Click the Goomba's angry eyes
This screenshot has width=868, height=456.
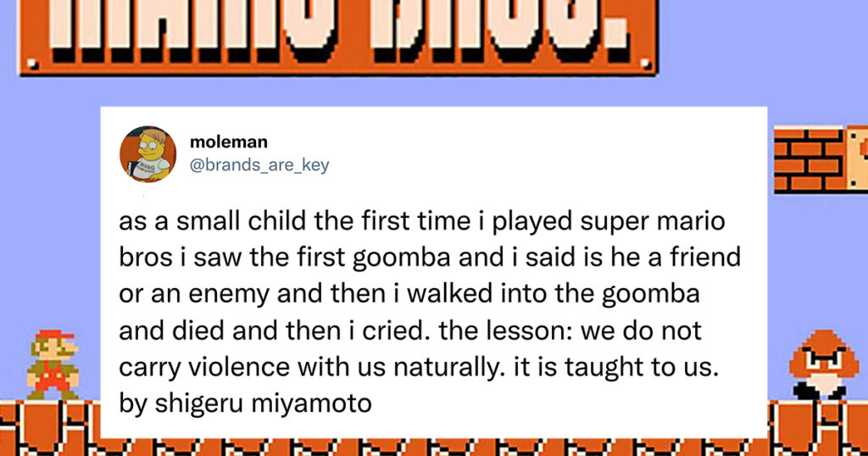[824, 358]
